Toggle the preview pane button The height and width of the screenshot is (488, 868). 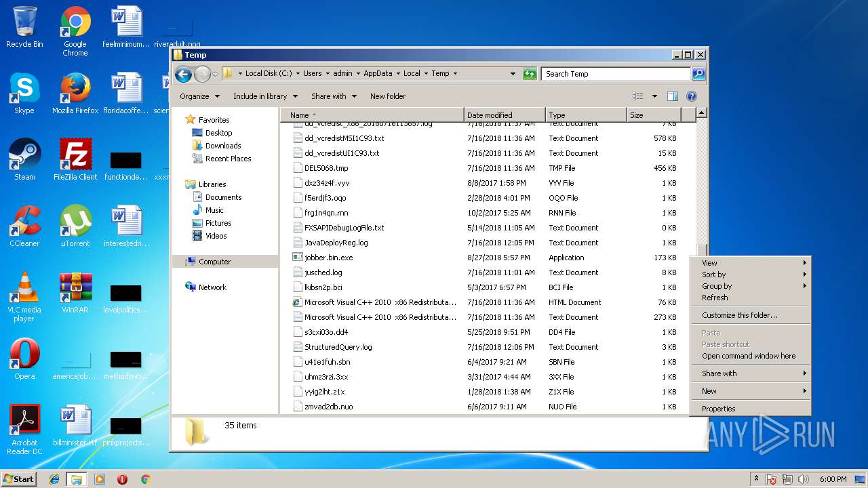[x=672, y=96]
